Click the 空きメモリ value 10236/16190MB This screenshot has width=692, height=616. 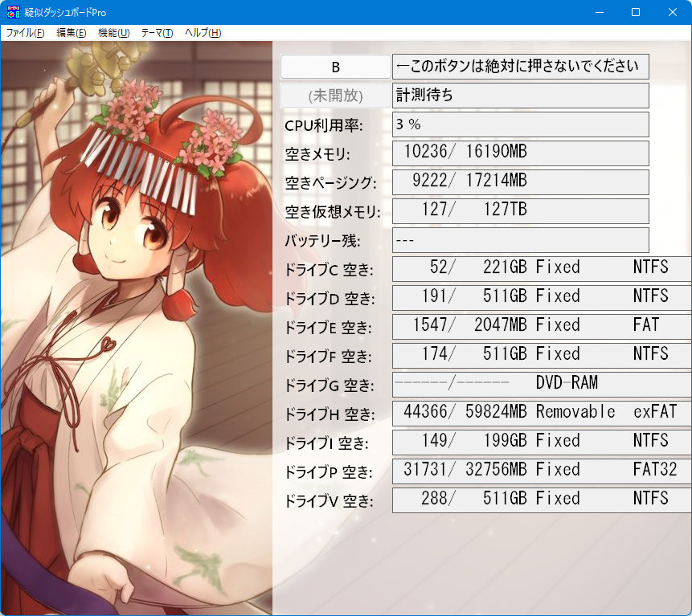click(x=520, y=153)
